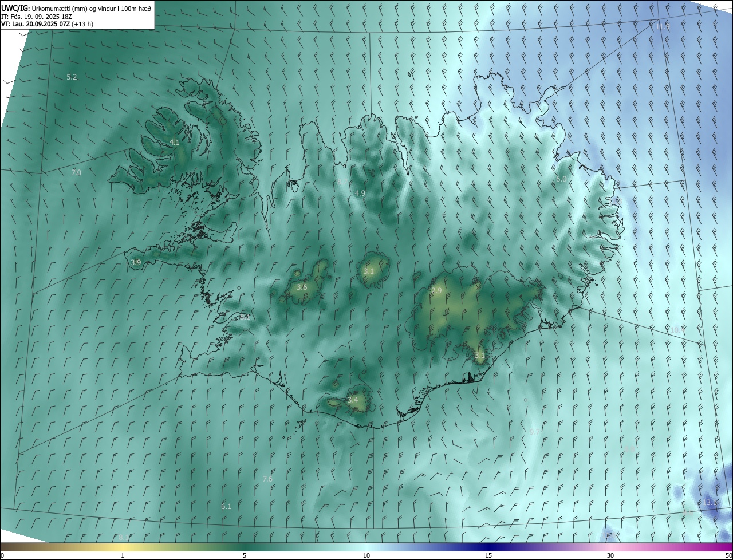Click the 5.2 value label on the map
733x560 pixels.
tap(72, 77)
